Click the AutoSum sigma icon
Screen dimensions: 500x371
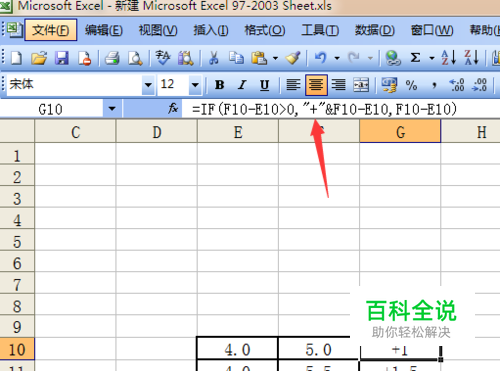(x=415, y=58)
